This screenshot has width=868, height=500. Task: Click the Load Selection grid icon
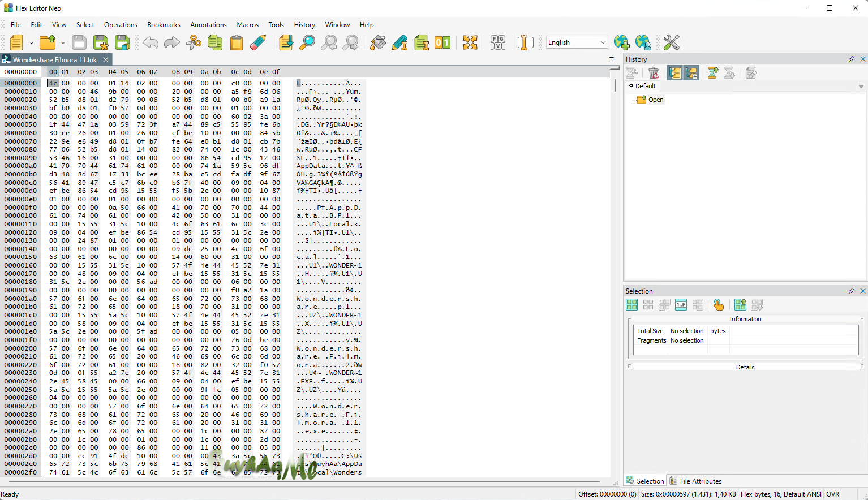point(740,305)
